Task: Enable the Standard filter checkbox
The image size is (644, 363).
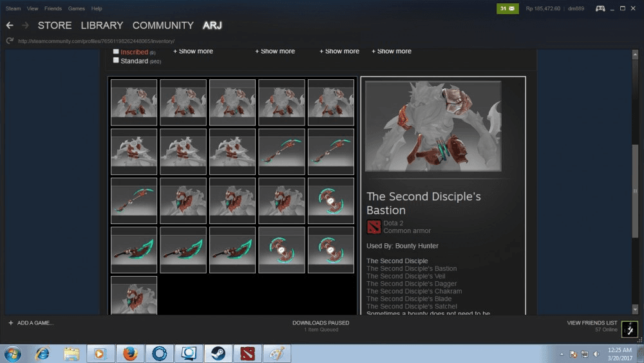Action: click(x=116, y=60)
